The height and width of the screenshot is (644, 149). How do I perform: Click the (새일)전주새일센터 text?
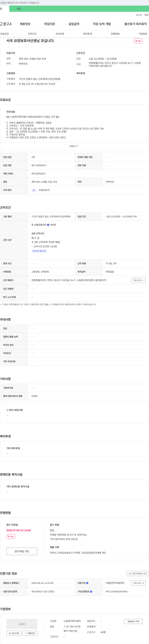click(115, 583)
